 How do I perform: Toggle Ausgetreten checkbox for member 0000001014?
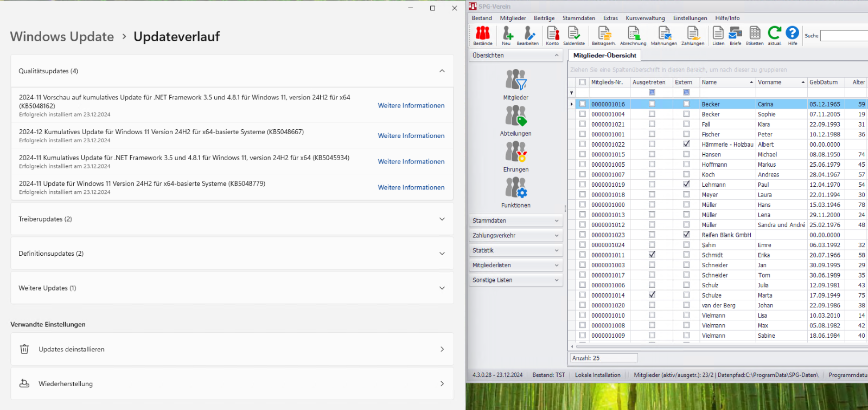point(652,295)
